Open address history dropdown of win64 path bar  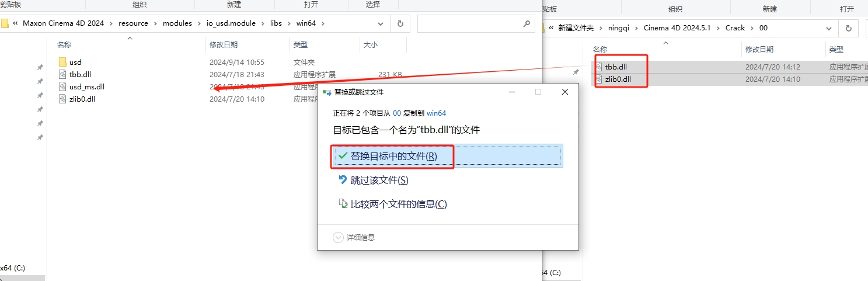pyautogui.click(x=380, y=24)
